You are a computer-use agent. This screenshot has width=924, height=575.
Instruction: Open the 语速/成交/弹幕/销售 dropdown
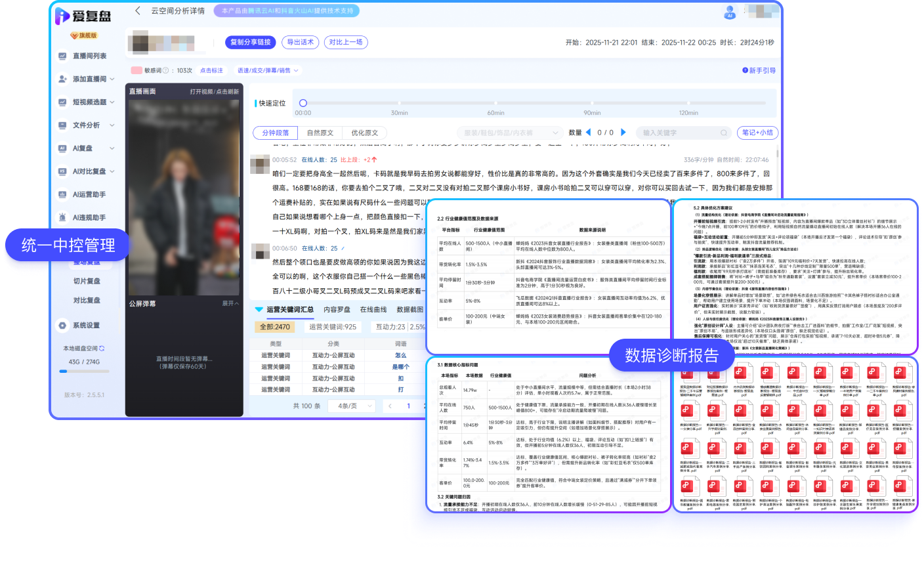click(x=268, y=70)
